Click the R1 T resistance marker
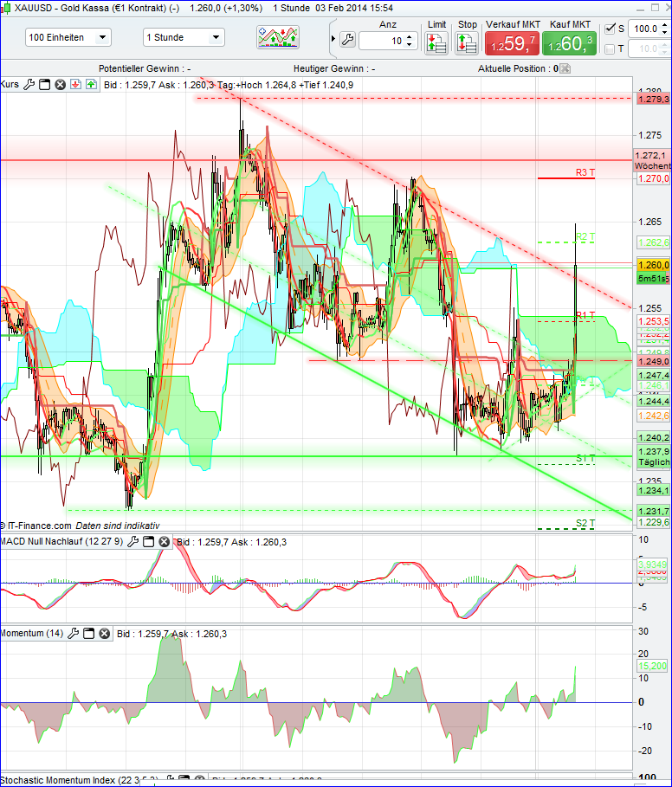 pyautogui.click(x=585, y=315)
